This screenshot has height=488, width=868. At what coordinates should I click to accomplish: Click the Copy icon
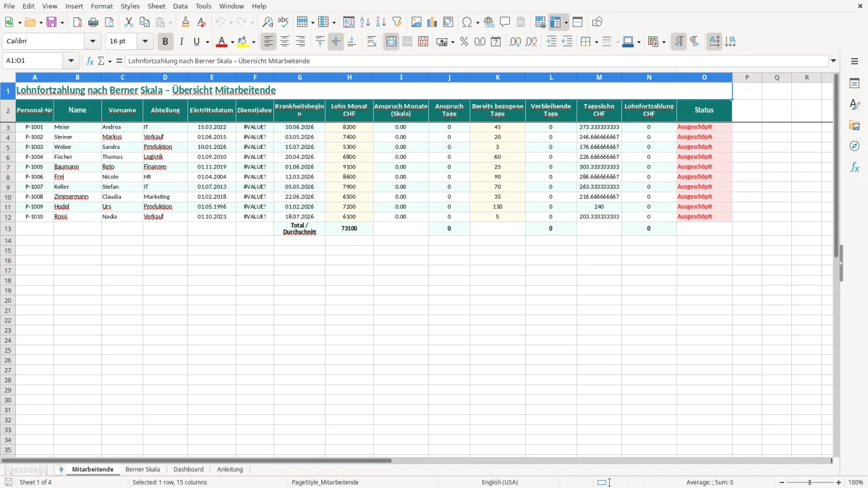point(145,22)
